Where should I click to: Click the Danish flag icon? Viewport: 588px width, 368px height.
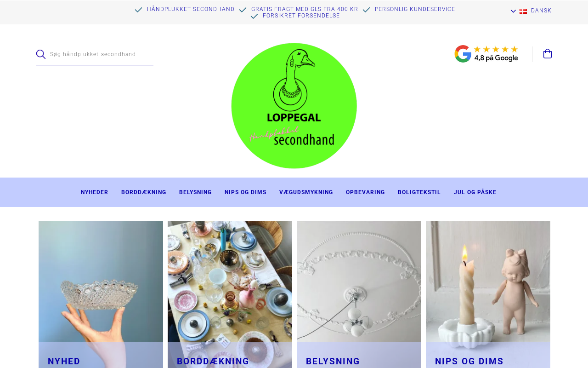[523, 11]
